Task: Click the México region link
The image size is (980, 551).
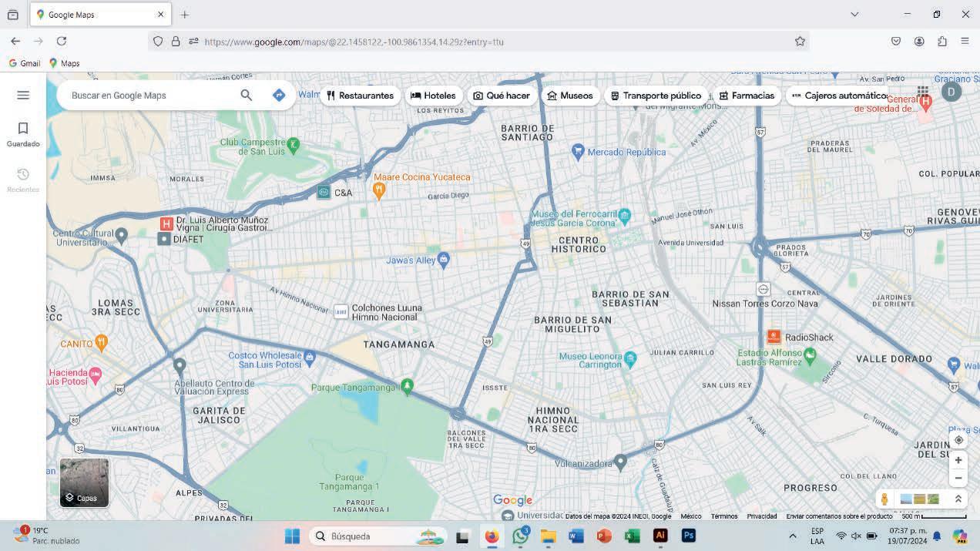Action: tap(691, 516)
